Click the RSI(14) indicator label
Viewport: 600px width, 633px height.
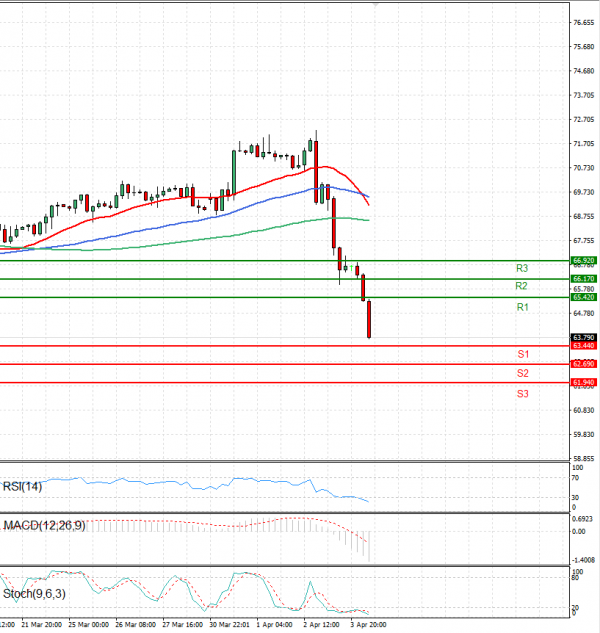click(x=24, y=485)
